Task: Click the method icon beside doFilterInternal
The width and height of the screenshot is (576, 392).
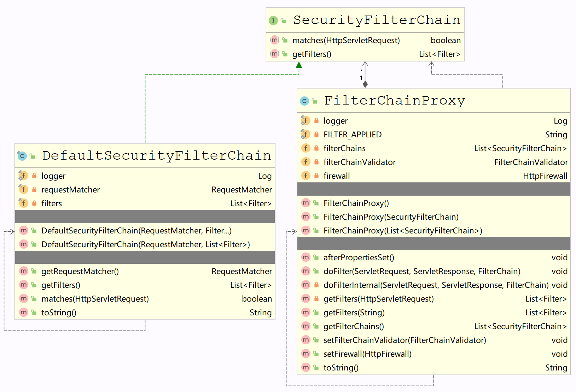Action: (306, 285)
